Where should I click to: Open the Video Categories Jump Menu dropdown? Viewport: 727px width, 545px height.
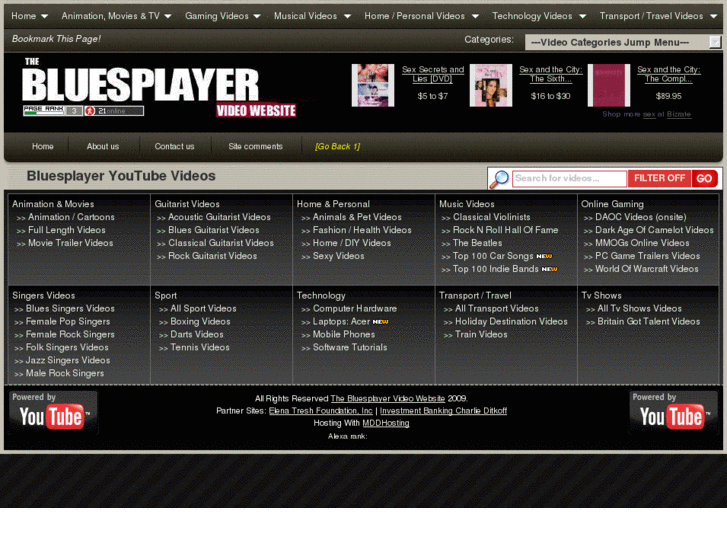click(x=623, y=42)
